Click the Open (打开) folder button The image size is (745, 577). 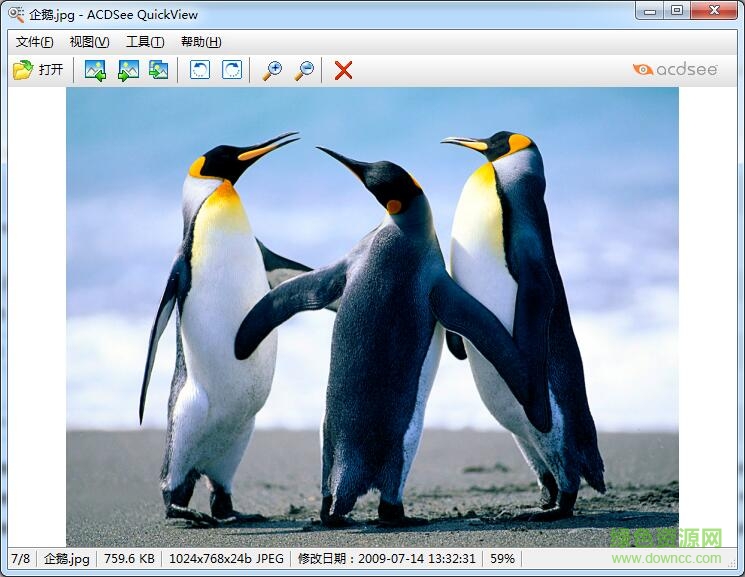coord(38,70)
